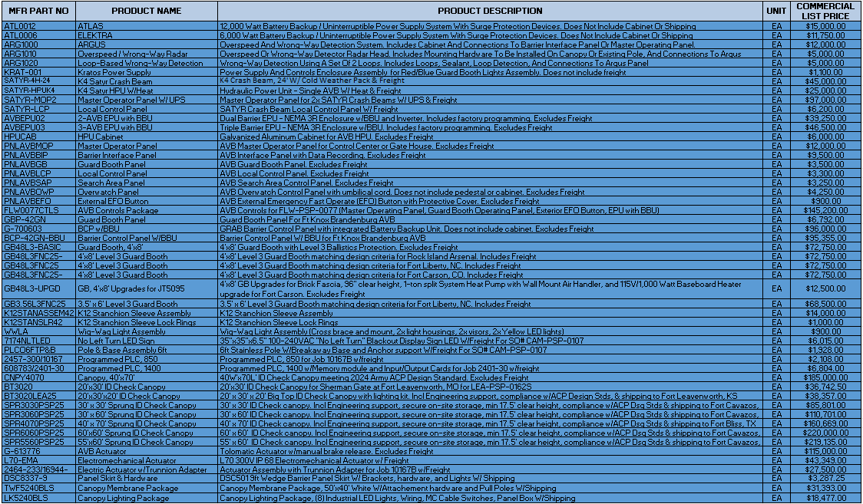Select the No Left Turn LED Sign cell
This screenshot has height=504, width=863.
click(x=146, y=341)
